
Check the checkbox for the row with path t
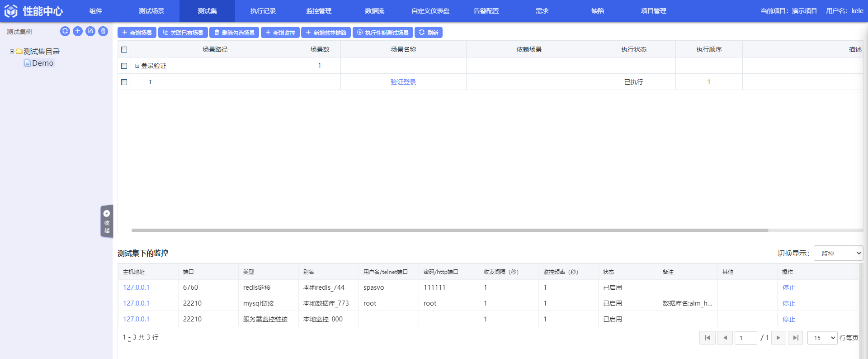tap(124, 82)
